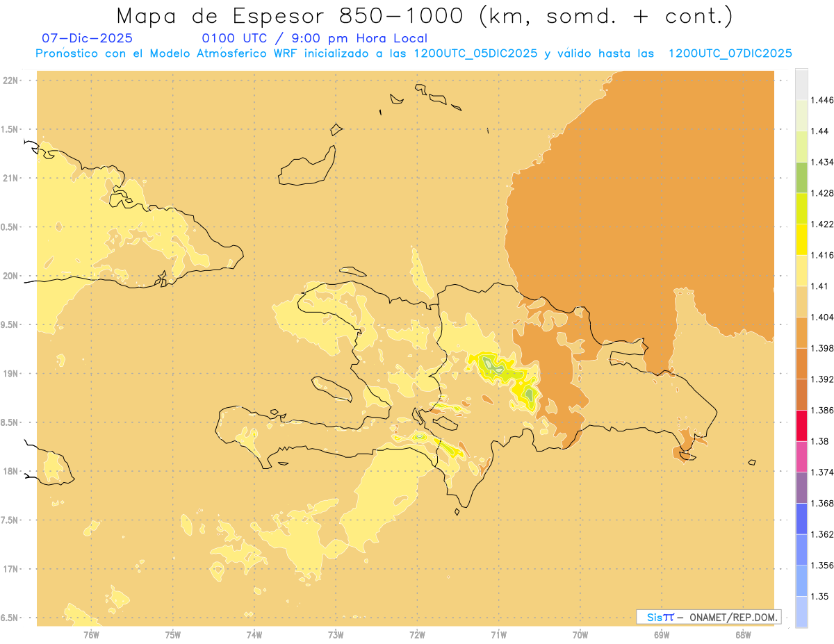Click the '0100 UTC / 9:00 pm Hora Local' text
The height and width of the screenshot is (644, 834).
click(314, 38)
